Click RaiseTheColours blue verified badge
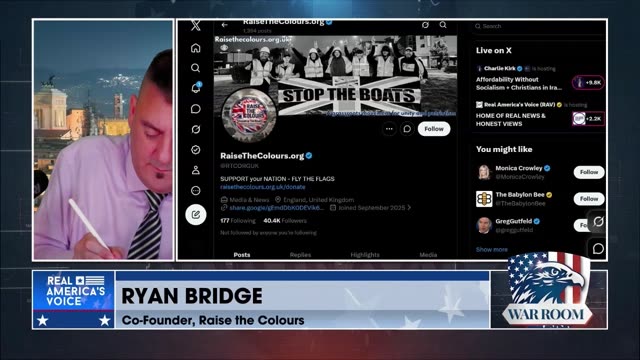This screenshot has height=360, width=640. (x=309, y=156)
